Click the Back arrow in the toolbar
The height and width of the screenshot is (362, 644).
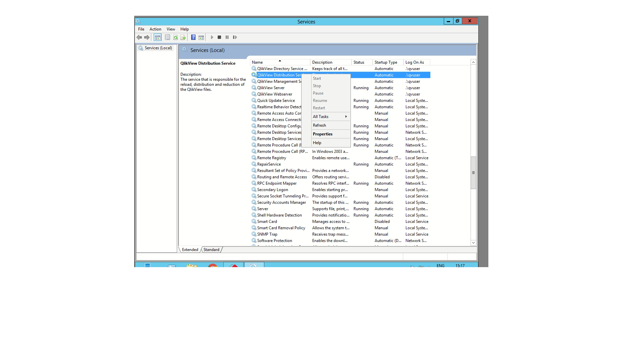click(x=139, y=38)
